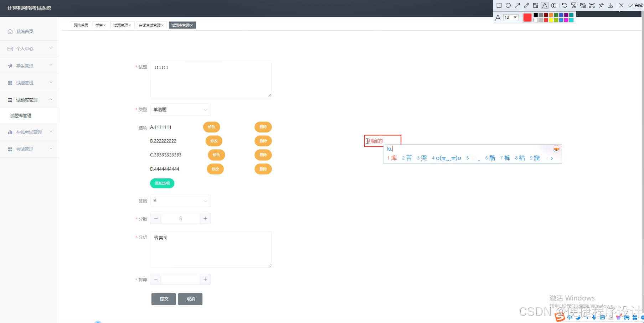Viewport: 644px width, 323px height.
Task: Open the 答案 dropdown showing B
Action: click(x=180, y=201)
